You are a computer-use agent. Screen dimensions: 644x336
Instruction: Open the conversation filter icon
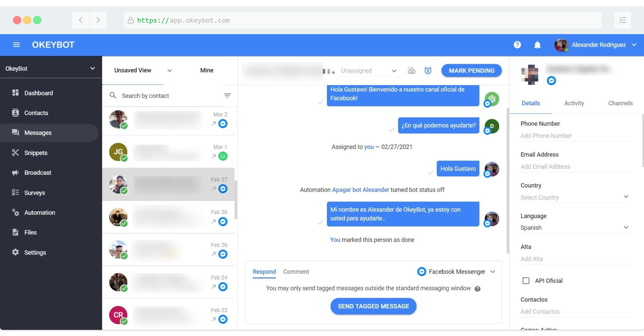click(x=227, y=96)
